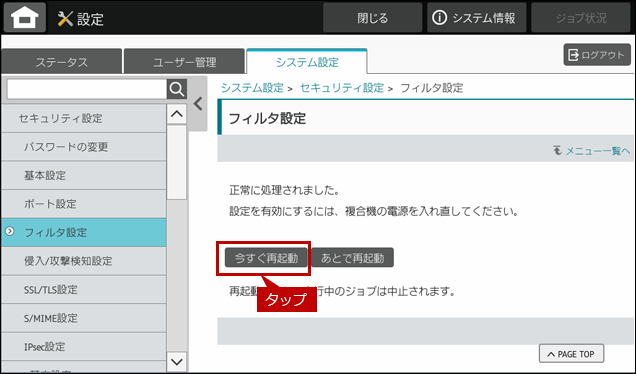Click the フィルタ設定 page heading

point(267,118)
